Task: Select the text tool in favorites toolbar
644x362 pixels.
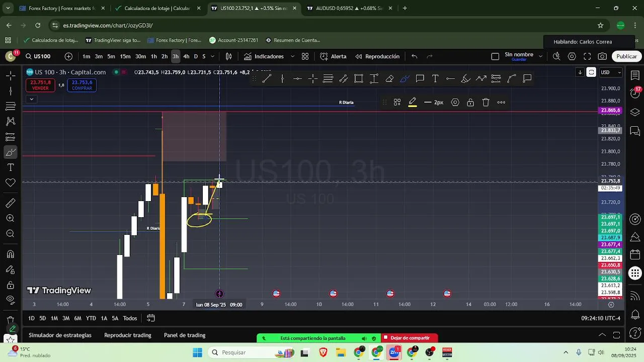Action: [435, 78]
